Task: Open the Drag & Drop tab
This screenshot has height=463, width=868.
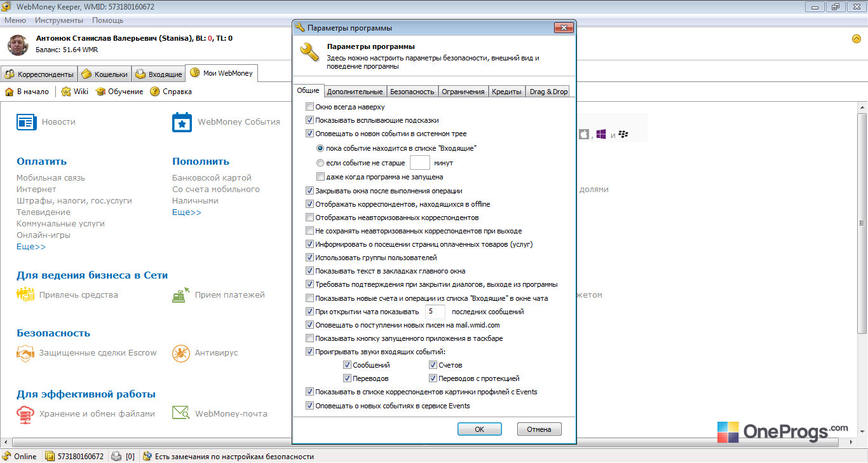Action: click(548, 92)
